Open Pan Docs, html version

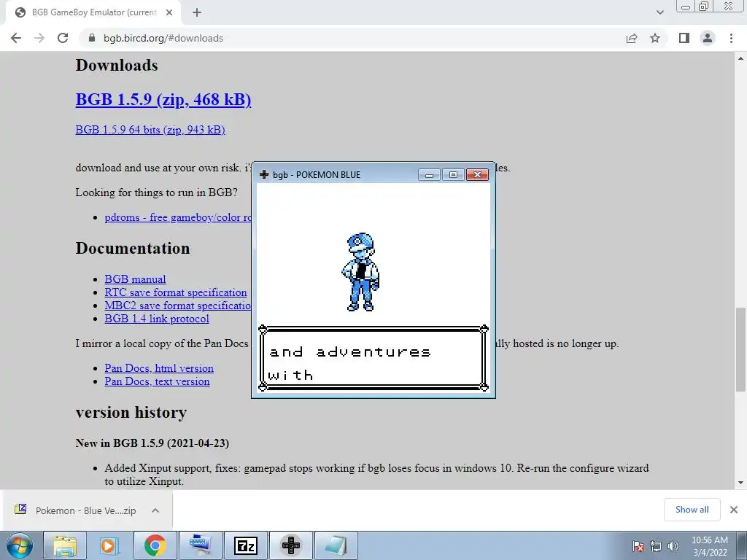click(159, 368)
